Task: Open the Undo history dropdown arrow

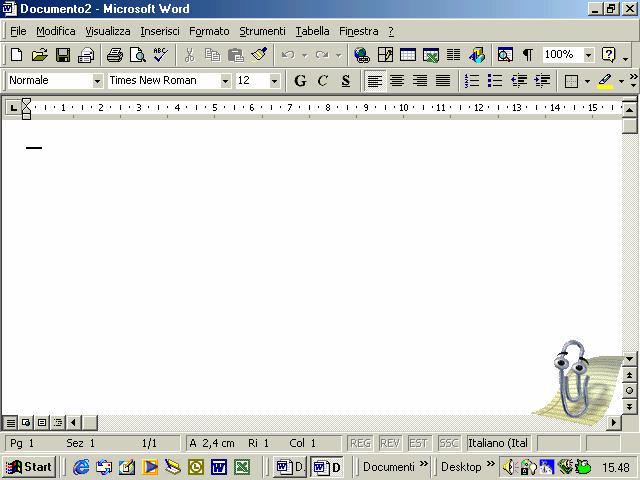Action: click(304, 55)
